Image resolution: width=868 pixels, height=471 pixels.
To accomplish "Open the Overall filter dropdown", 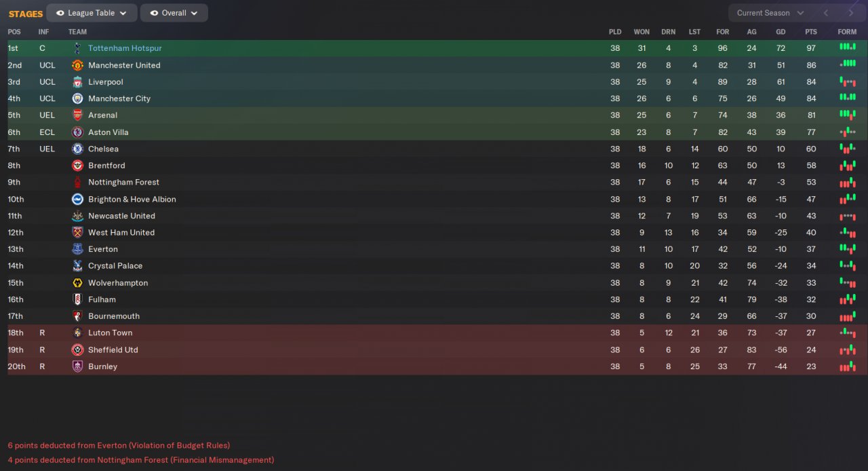I will point(174,13).
